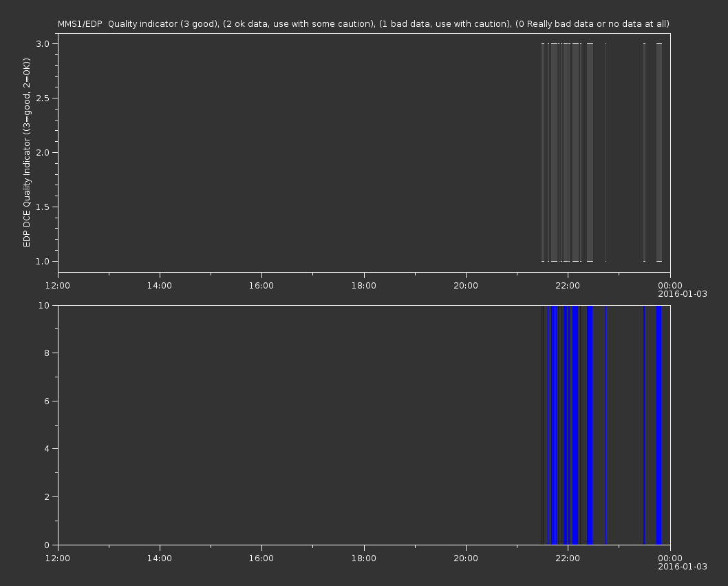Click the EDP DCE Quality Indicator axis label
The image size is (728, 586).
26,152
